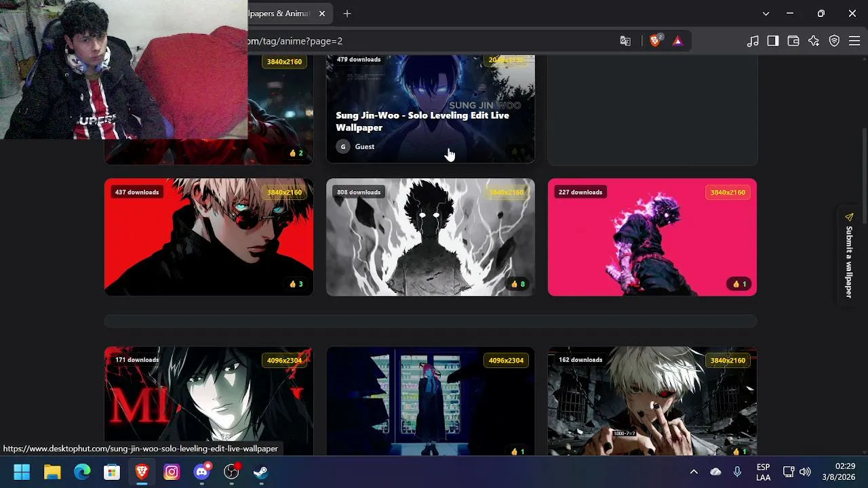Click the '808 downloads' badge
868x488 pixels.
(x=359, y=192)
